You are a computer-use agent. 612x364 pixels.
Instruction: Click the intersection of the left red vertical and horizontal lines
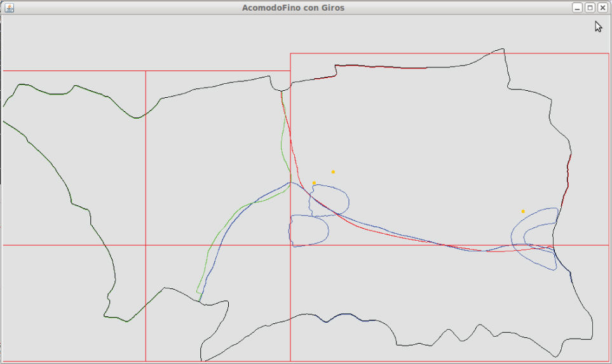point(146,245)
